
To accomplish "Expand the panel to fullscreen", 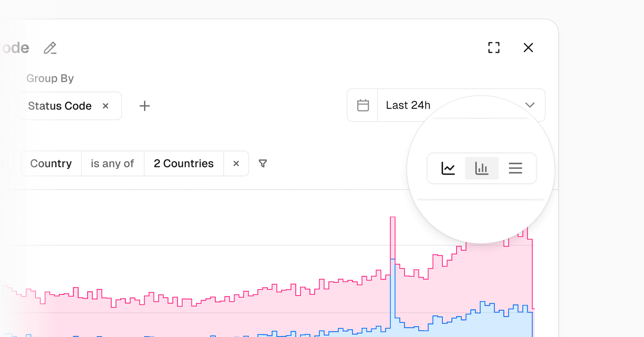I will click(x=494, y=48).
